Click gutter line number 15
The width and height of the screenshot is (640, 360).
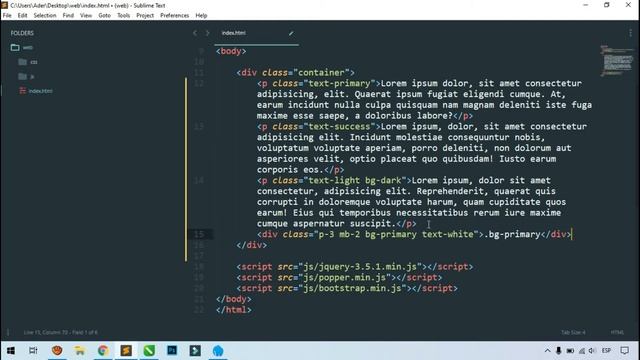pos(199,234)
